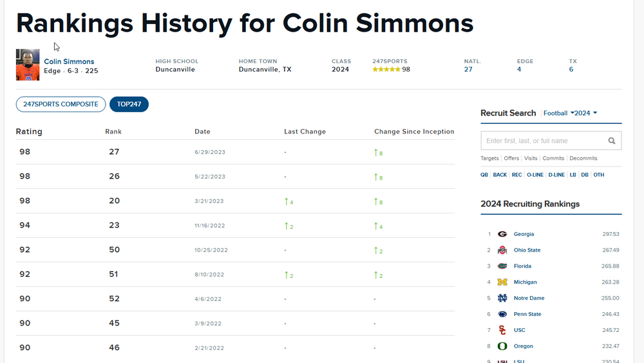
Task: Open the Football sport dropdown
Action: click(x=558, y=113)
